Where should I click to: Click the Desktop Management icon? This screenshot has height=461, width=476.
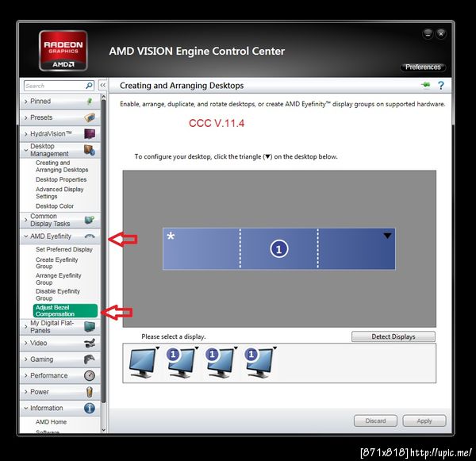click(90, 150)
